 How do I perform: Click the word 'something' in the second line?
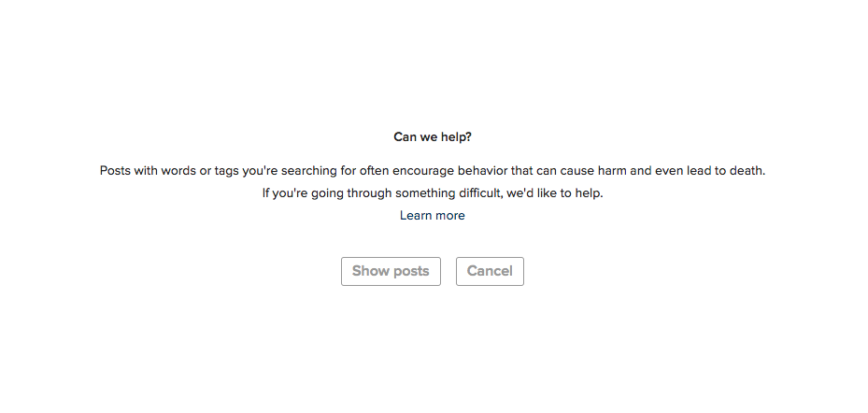pyautogui.click(x=426, y=193)
